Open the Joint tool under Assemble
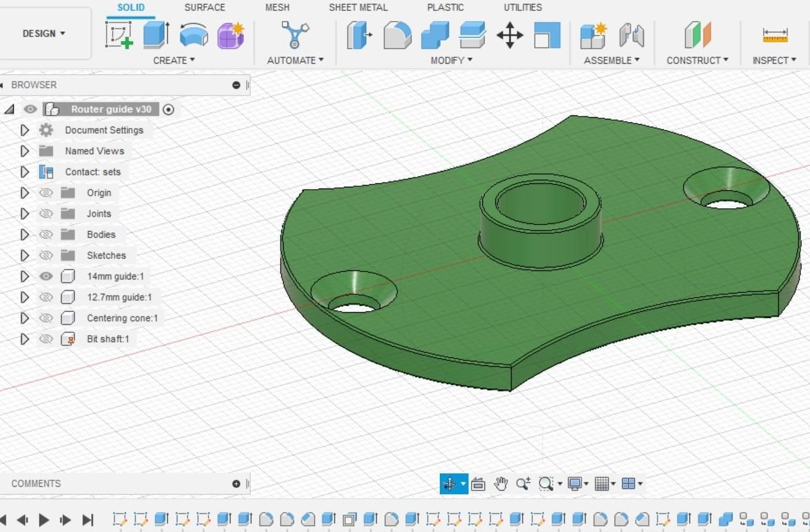This screenshot has width=810, height=532. pyautogui.click(x=632, y=35)
